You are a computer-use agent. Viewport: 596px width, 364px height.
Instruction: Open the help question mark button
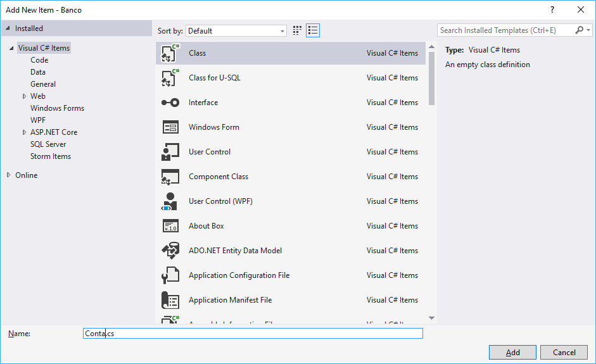point(552,10)
